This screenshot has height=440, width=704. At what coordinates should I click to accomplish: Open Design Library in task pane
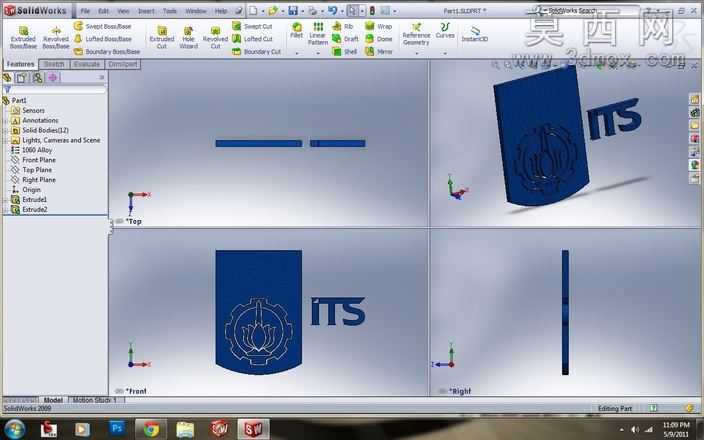pos(694,112)
